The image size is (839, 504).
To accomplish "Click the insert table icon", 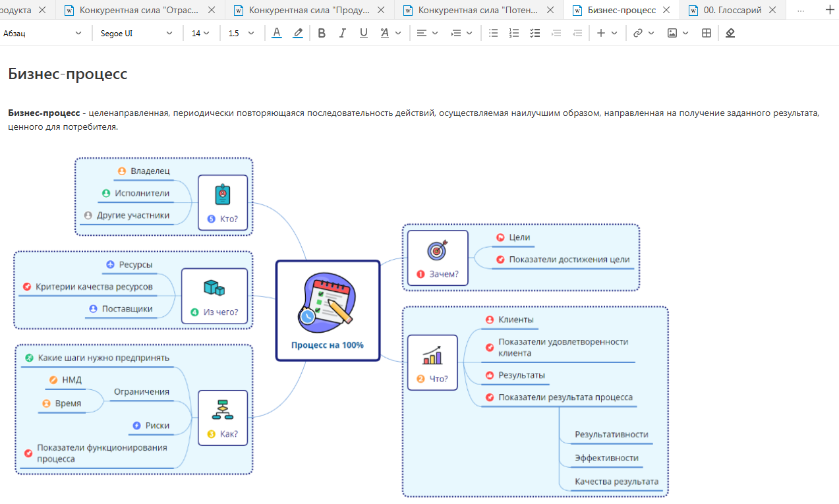I will point(707,33).
